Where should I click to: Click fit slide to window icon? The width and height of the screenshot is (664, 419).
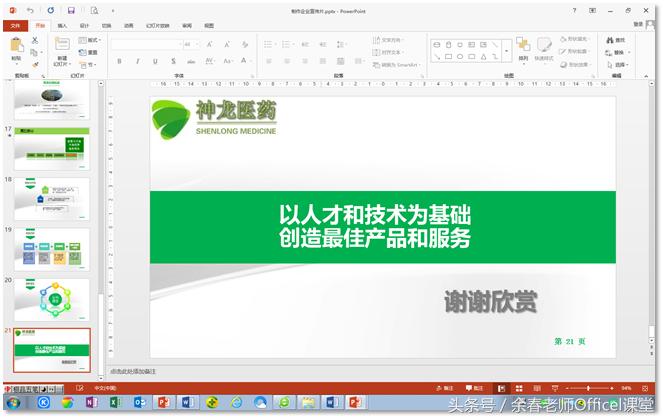click(x=645, y=388)
